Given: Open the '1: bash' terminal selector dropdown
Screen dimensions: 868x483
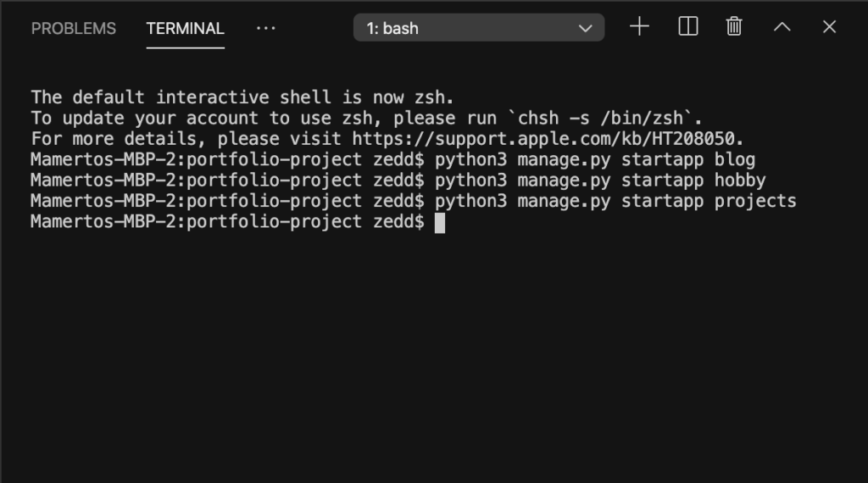Looking at the screenshot, I should [479, 28].
